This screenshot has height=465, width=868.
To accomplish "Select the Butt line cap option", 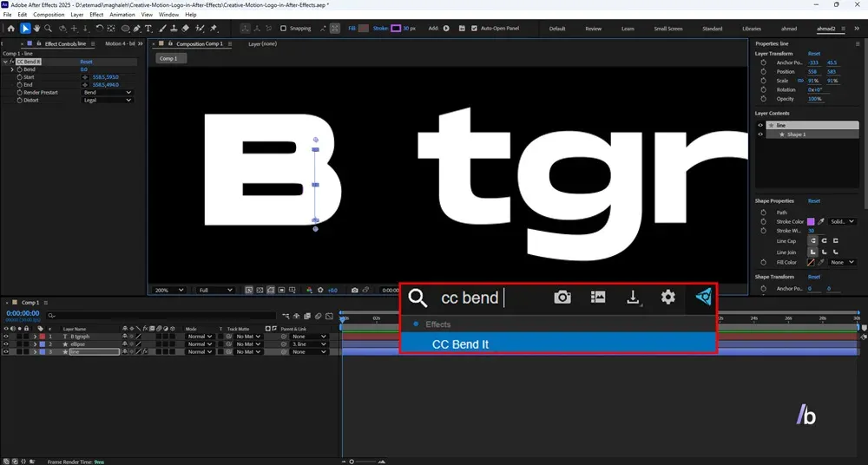I will coord(813,241).
